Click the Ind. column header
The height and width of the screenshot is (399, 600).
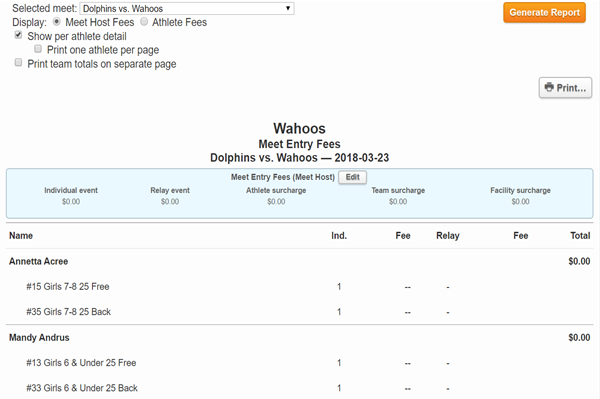point(339,236)
